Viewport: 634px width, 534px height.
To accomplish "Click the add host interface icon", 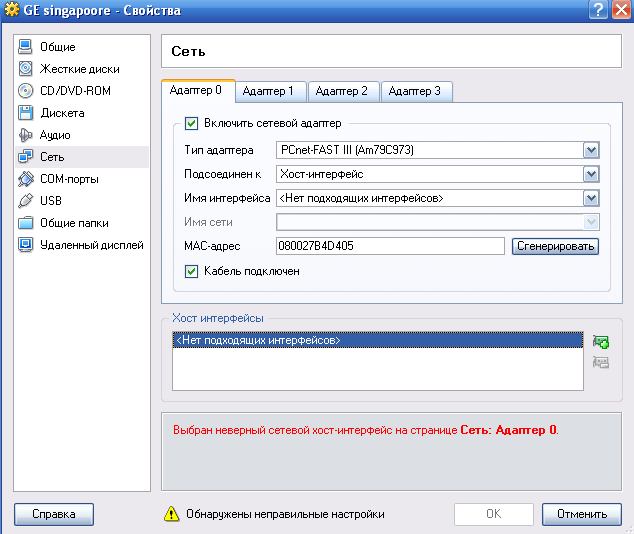I will 601,342.
